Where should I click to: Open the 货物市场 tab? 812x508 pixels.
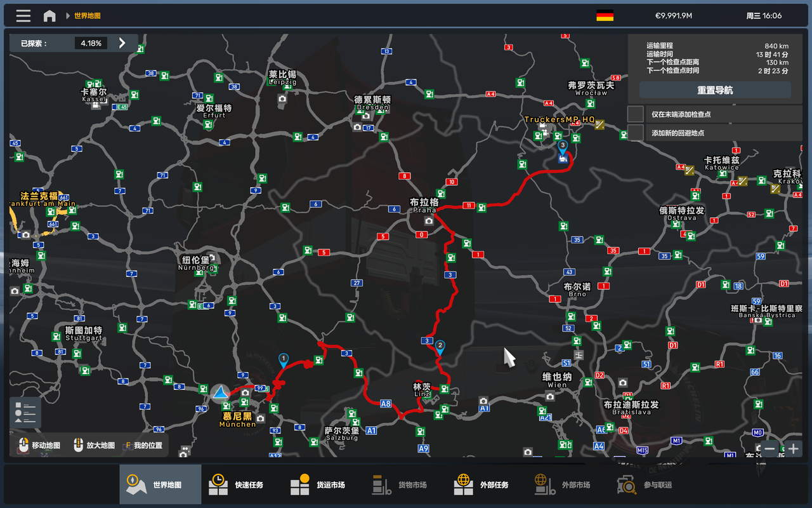point(405,485)
